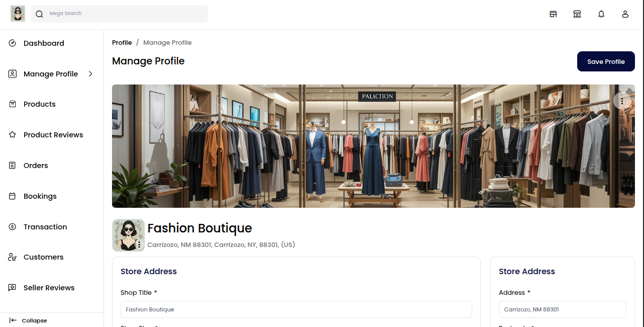Screen dimensions: 644x327
Task: Open the marketplace building icon in header
Action: click(577, 14)
